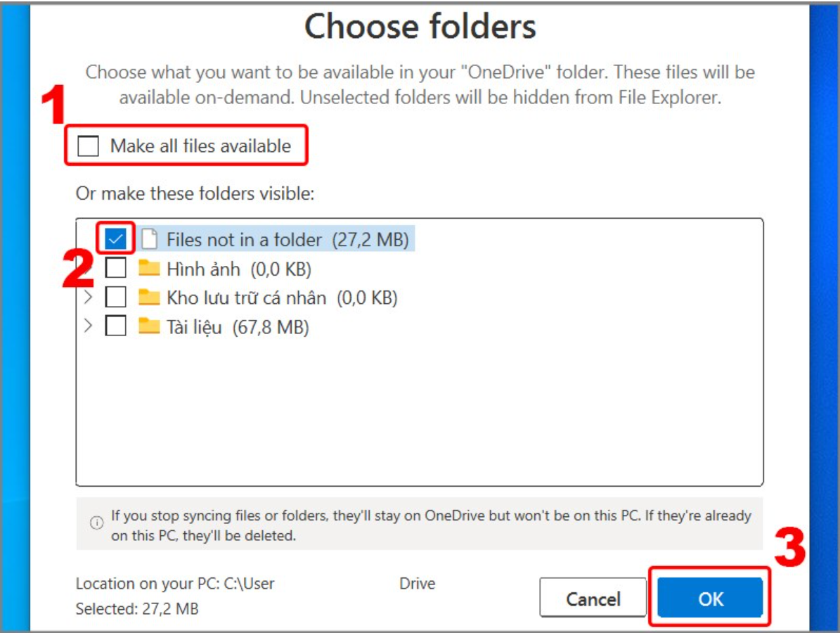Select the Tài liệu (67,8 MB) row label
The height and width of the screenshot is (633, 840).
coord(238,327)
